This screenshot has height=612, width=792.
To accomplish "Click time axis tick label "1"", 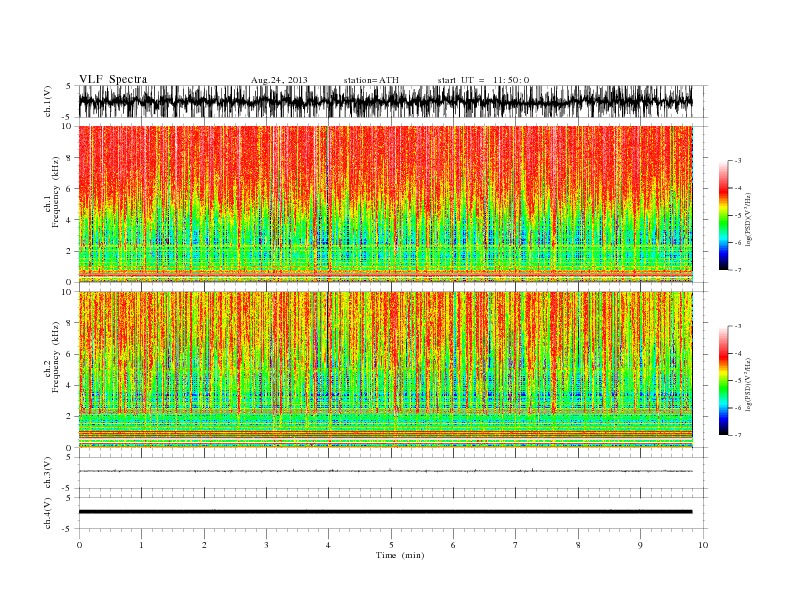I will point(141,545).
